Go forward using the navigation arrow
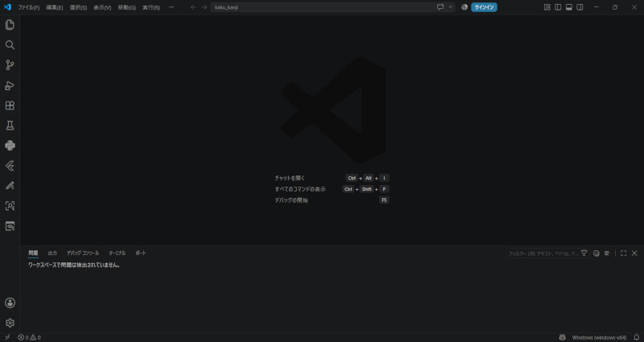This screenshot has width=644, height=342. [204, 7]
